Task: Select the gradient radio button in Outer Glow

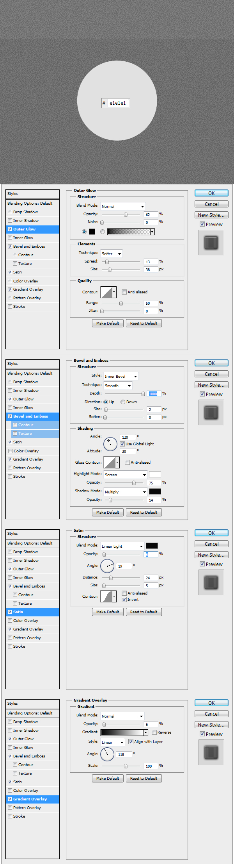Action: coord(103,232)
